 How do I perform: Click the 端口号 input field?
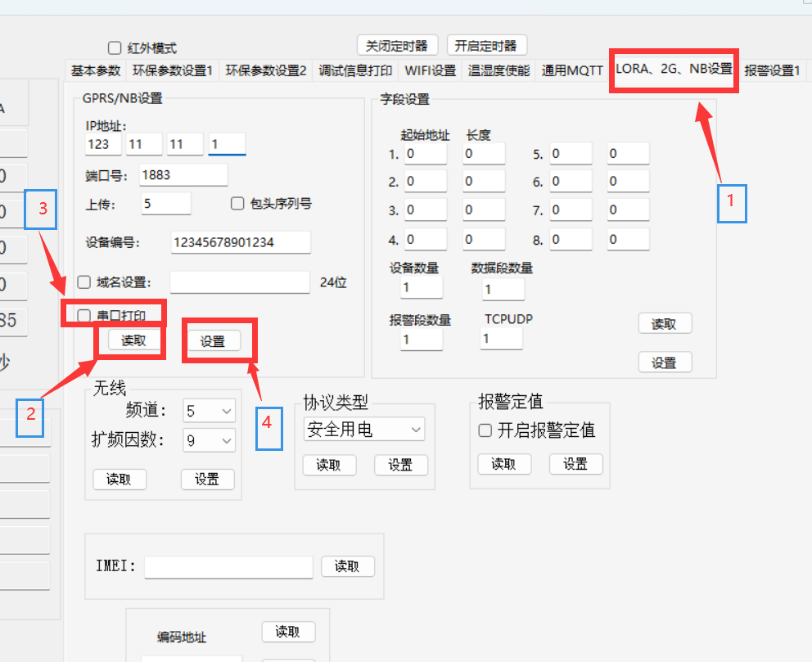coord(183,175)
